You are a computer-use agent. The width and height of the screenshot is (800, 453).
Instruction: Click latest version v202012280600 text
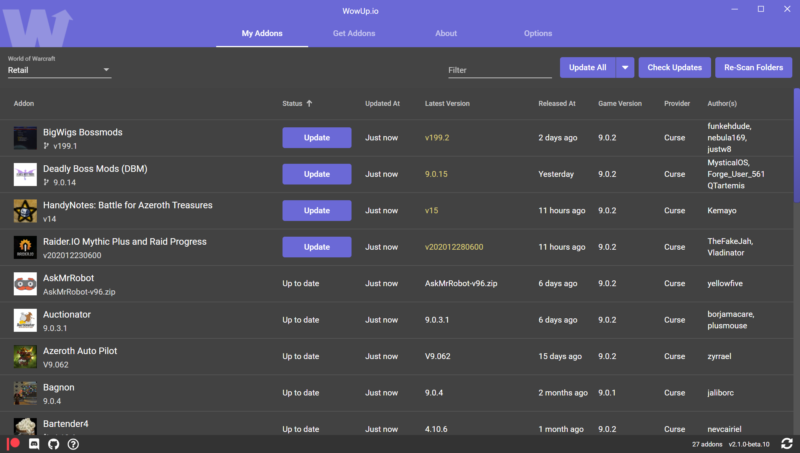[454, 247]
